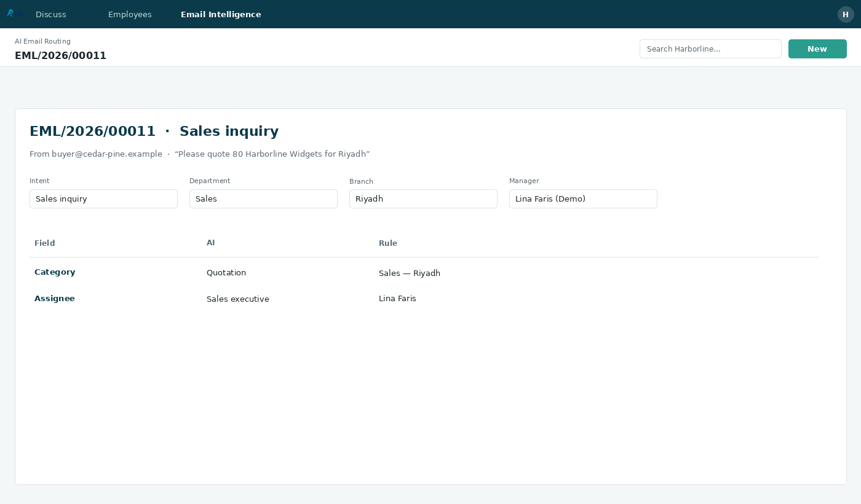This screenshot has height=504, width=861.
Task: Edit the Branch field Riyadh
Action: [423, 199]
